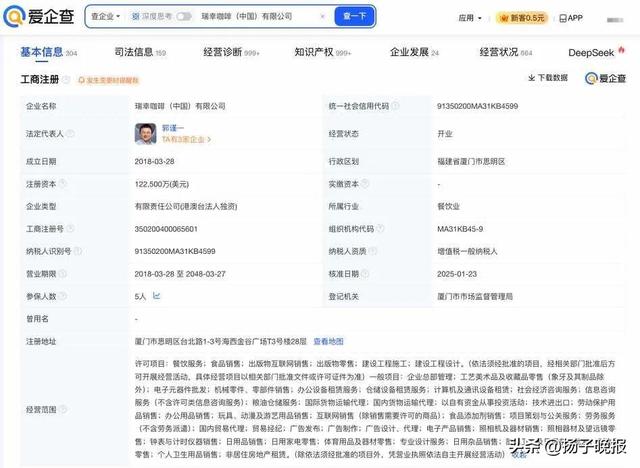Open the DeepSeek tab
Screen dimensions: 640x468
596,52
